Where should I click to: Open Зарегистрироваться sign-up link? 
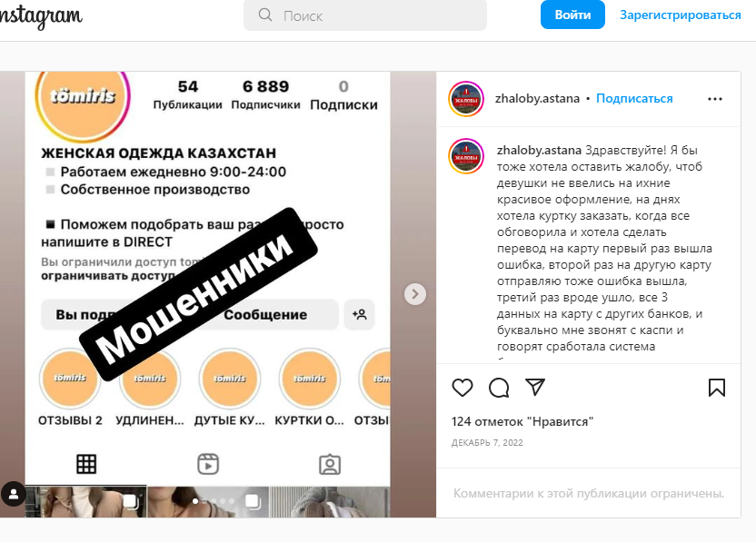[x=680, y=15]
